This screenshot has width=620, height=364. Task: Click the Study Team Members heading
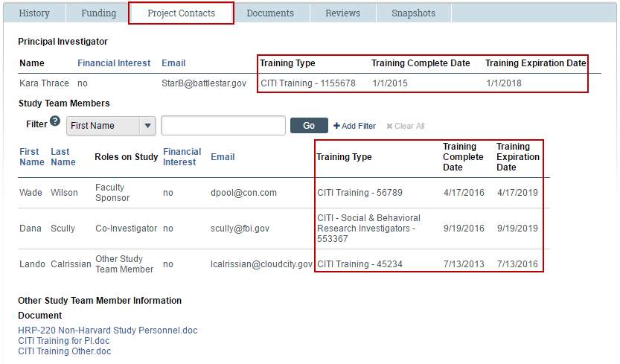point(64,103)
